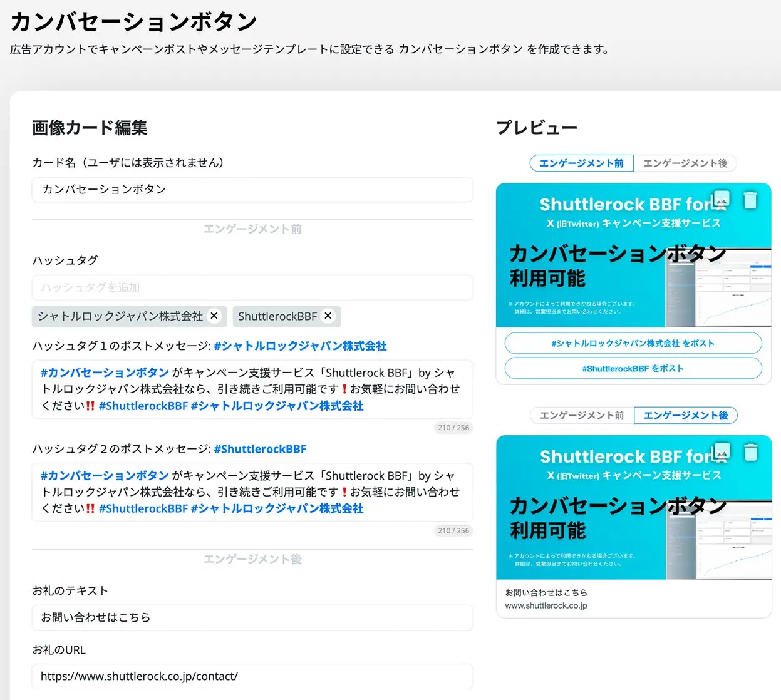Screen dimensions: 781x700
Task: Click the first 210 / 256 character counter
Action: (453, 428)
